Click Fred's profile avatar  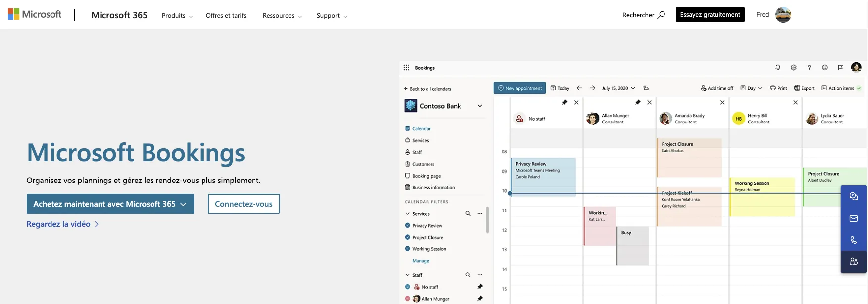tap(783, 15)
